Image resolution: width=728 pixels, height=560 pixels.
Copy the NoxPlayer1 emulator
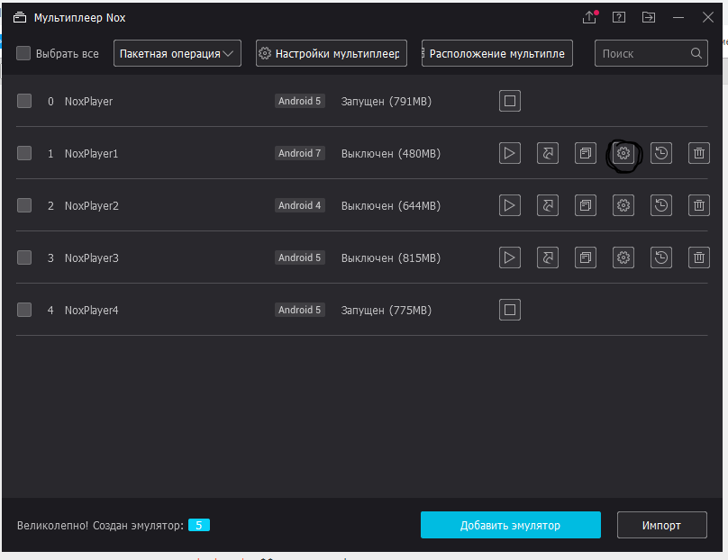pos(586,153)
